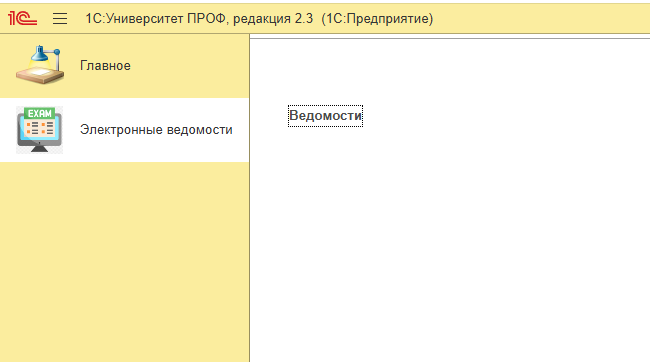Open the Главное section
This screenshot has height=362, width=650.
click(124, 66)
